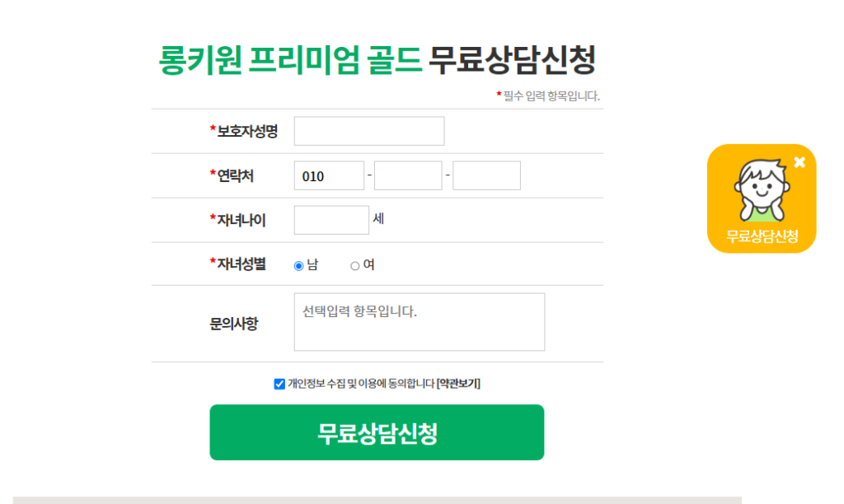Click the 문의사항 field label
Viewport: 844px width, 504px height.
(233, 324)
